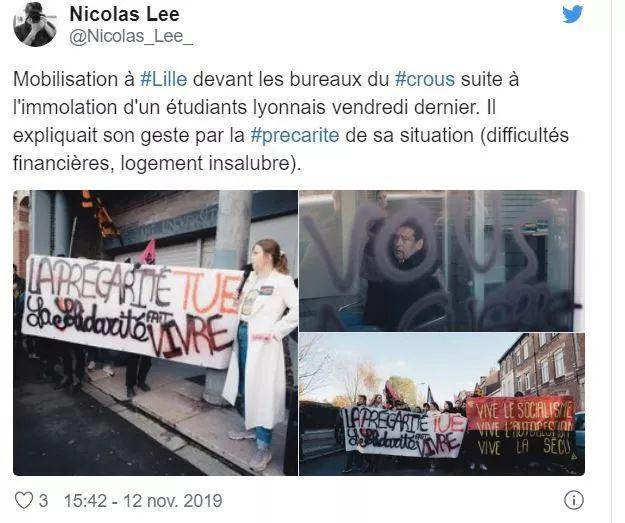Open the photo of man behind glass

pyautogui.click(x=442, y=261)
